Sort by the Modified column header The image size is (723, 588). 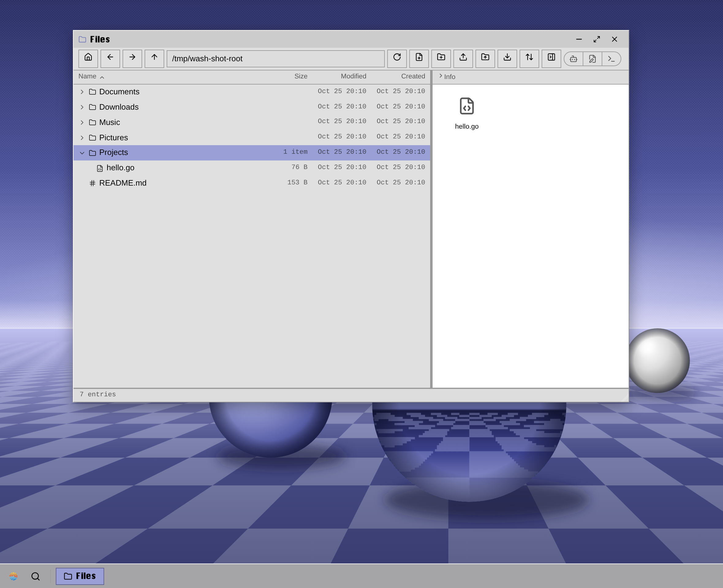(353, 76)
